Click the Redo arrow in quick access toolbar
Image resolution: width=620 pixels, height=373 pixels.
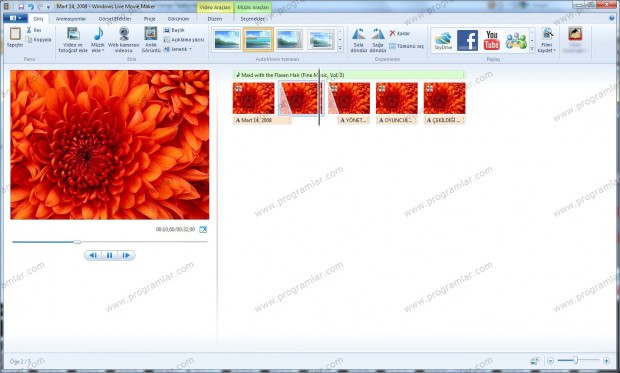point(40,7)
